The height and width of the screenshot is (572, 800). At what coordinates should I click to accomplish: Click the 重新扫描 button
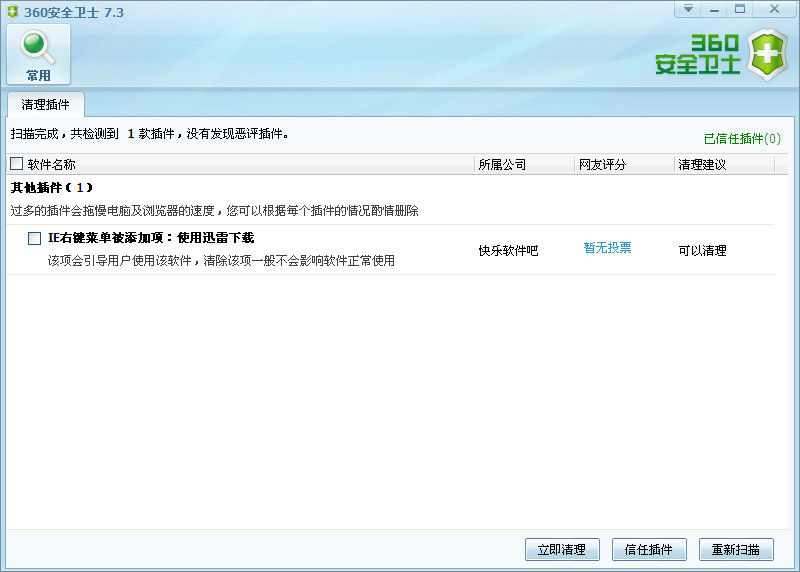click(736, 550)
